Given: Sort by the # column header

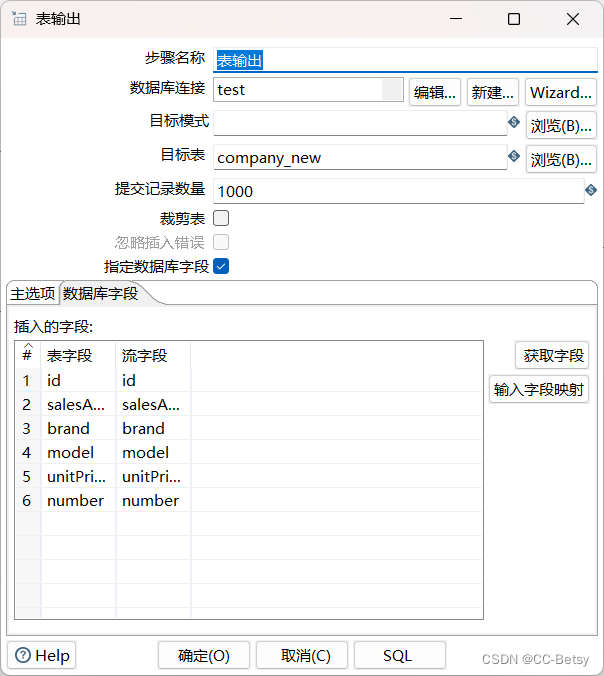Looking at the screenshot, I should tap(28, 355).
